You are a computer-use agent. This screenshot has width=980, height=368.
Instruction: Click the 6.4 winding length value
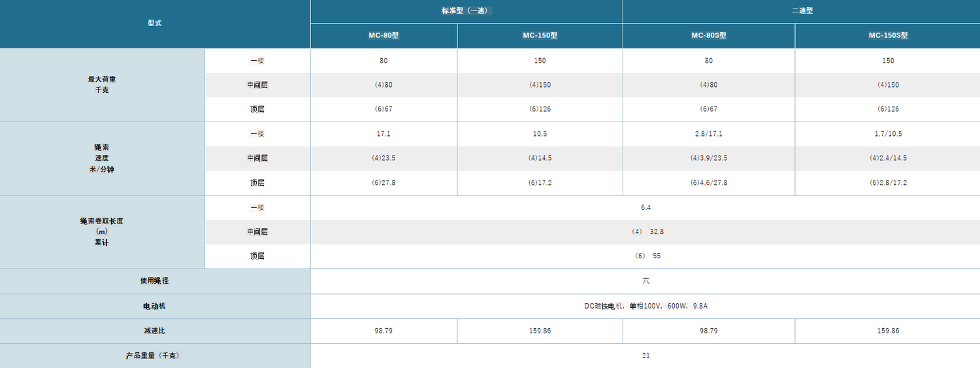[x=645, y=208]
